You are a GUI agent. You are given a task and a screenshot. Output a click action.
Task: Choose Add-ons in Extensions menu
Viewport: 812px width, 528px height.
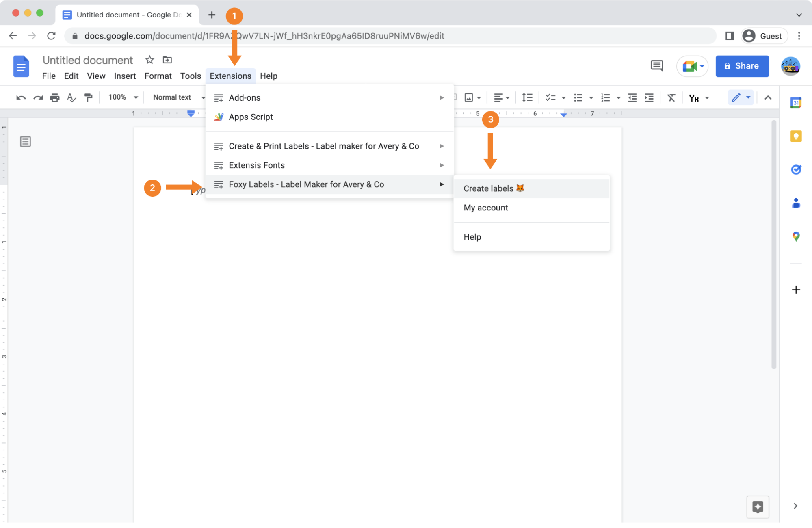(x=329, y=98)
